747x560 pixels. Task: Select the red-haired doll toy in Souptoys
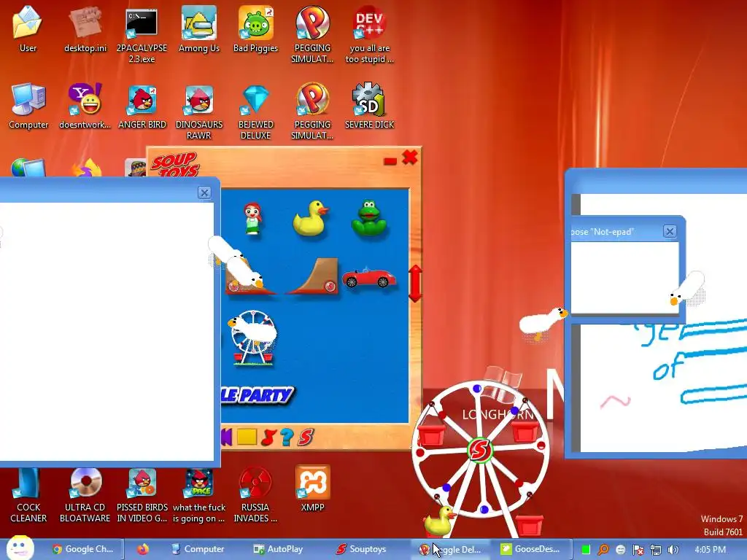[x=253, y=219]
